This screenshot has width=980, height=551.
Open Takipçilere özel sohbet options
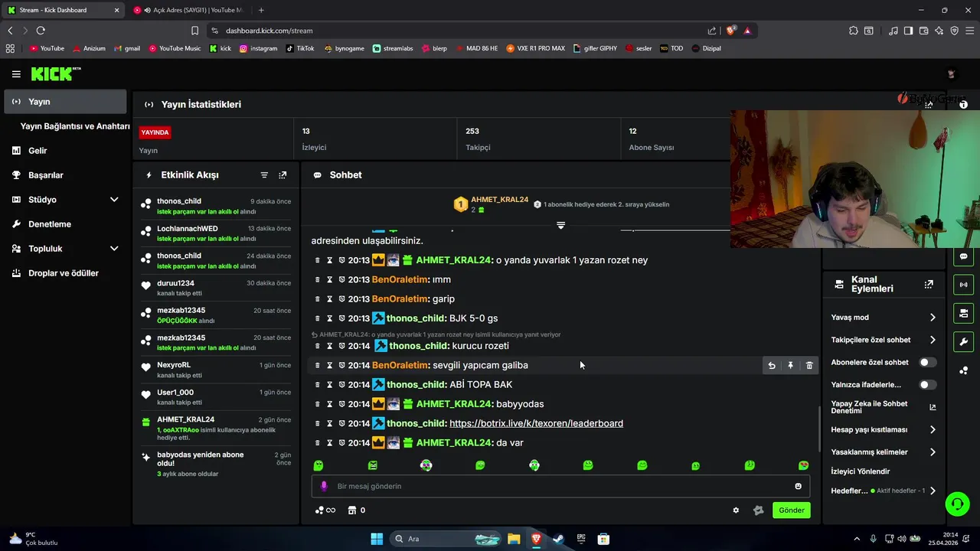click(884, 340)
